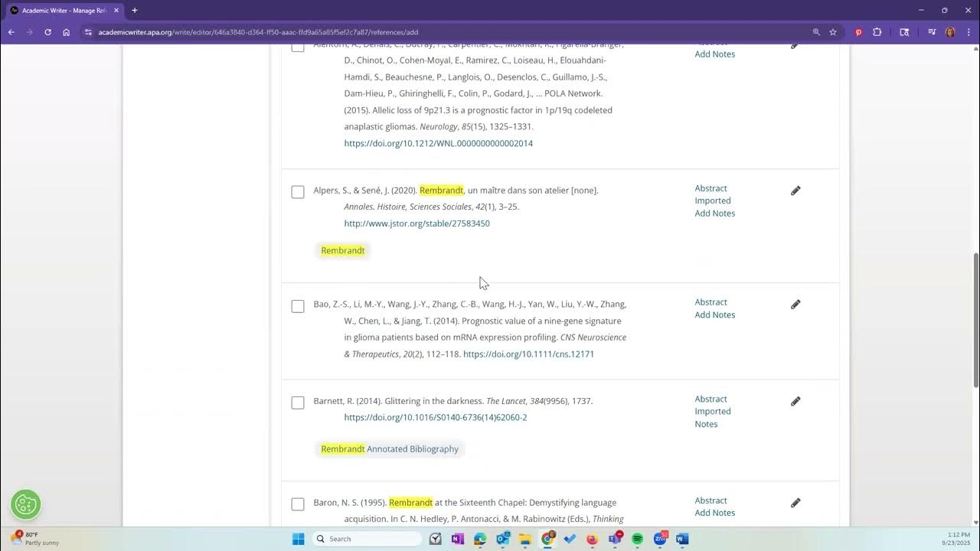Open the Windows Start menu
The width and height of the screenshot is (980, 551).
point(297,539)
